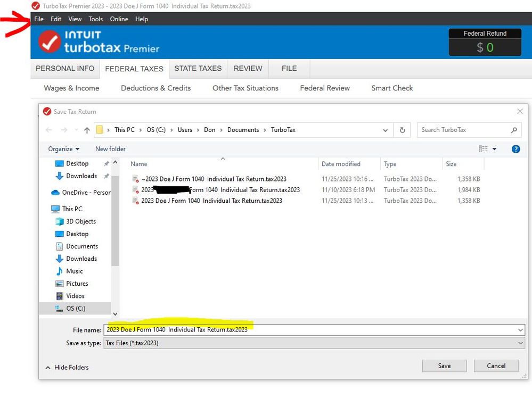Click navigation pane scroll down arrow
Image resolution: width=532 pixels, height=398 pixels.
point(116,314)
